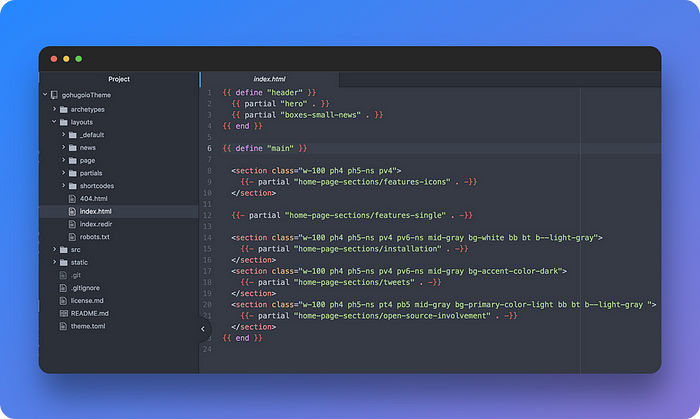Click the gohugoioTheme project repo icon
Viewport: 700px width, 419px height.
point(54,95)
